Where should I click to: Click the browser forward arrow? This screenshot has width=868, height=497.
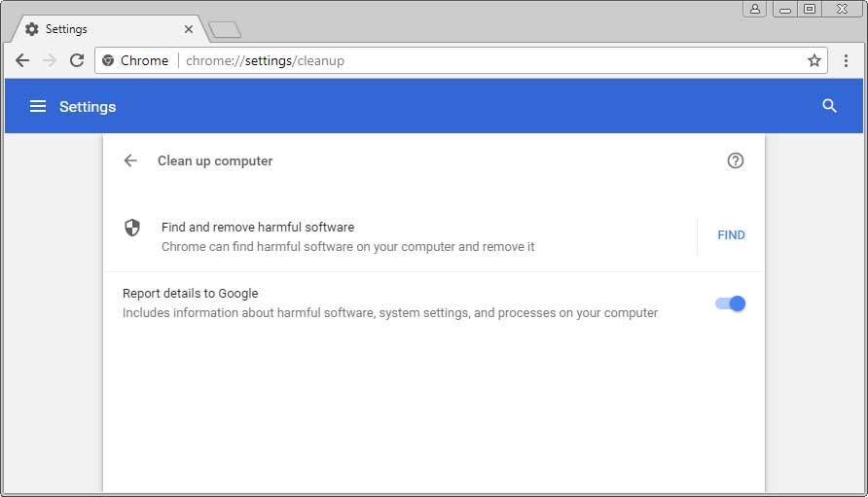pos(50,60)
